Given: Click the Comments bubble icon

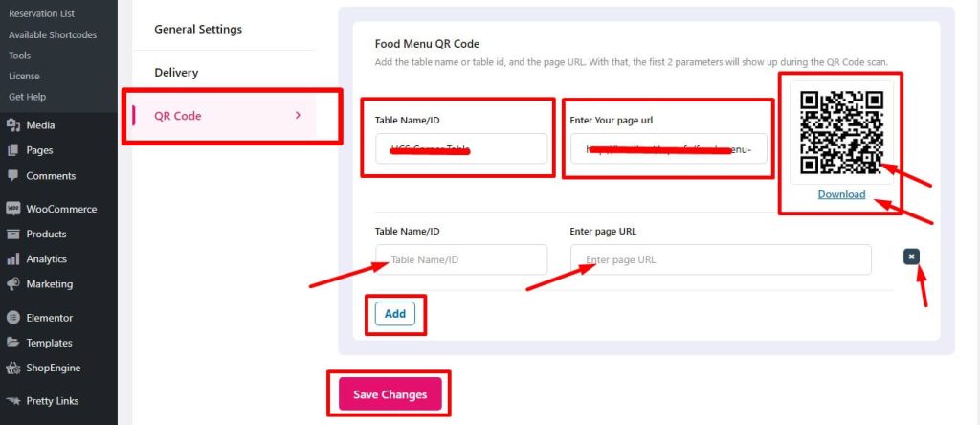Looking at the screenshot, I should [x=13, y=175].
